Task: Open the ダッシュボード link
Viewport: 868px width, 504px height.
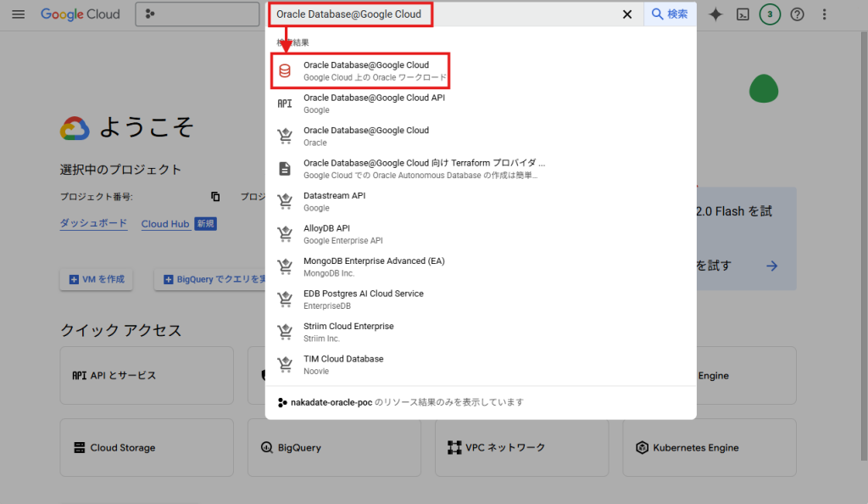Action: (93, 224)
